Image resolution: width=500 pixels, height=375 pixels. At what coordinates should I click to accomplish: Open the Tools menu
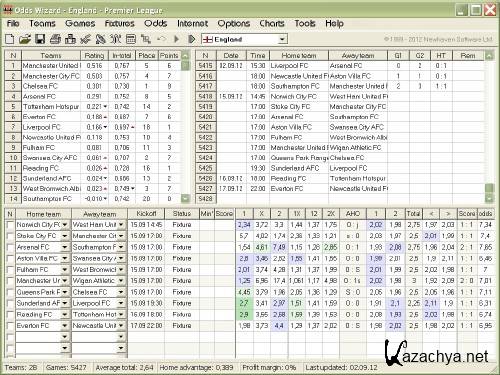(305, 24)
